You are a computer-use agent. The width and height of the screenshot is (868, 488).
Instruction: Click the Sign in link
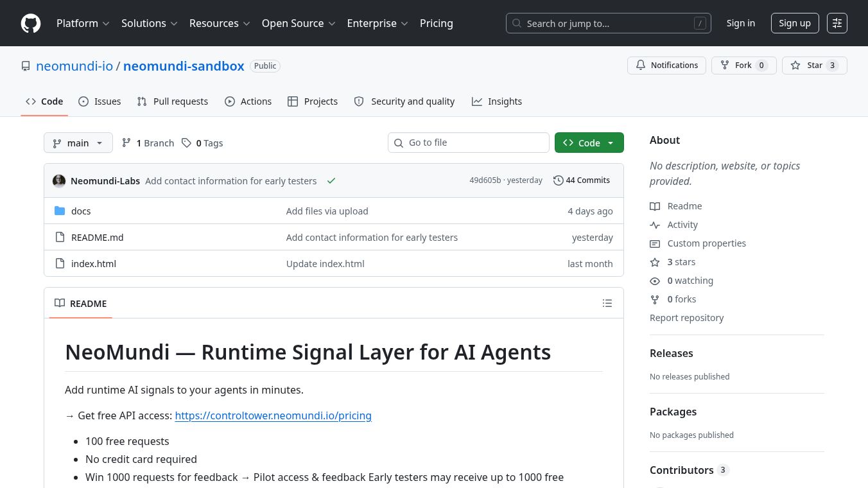tap(741, 23)
